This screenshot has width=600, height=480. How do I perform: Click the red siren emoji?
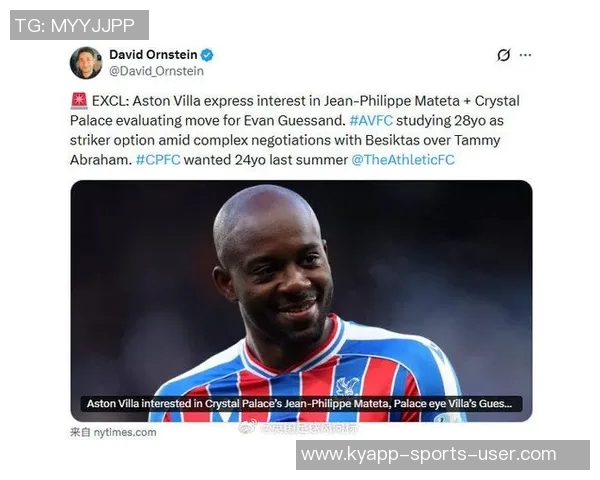pos(79,101)
